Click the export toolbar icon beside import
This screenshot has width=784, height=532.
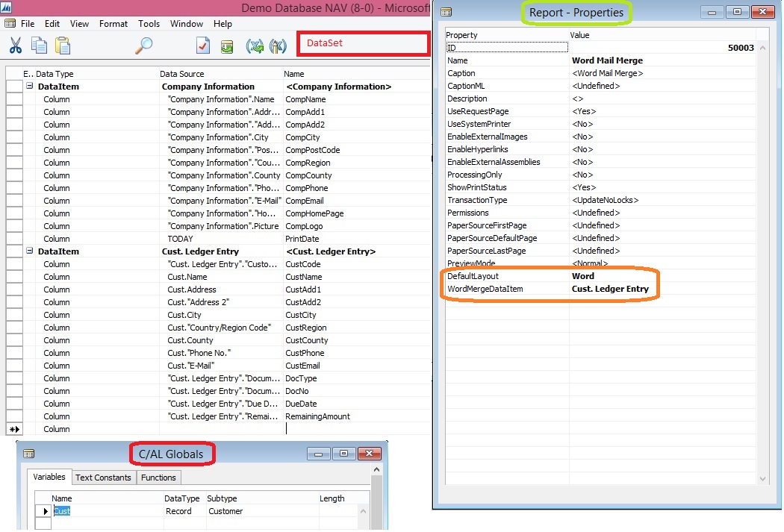tap(277, 46)
